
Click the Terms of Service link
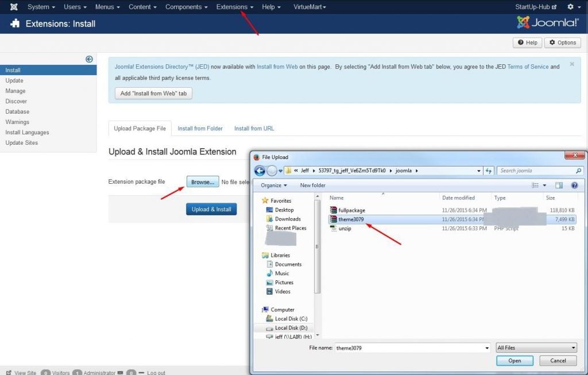528,67
